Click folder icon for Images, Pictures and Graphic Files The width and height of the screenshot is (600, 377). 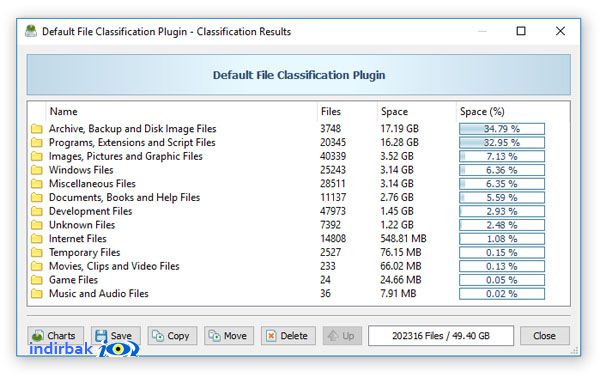[37, 156]
